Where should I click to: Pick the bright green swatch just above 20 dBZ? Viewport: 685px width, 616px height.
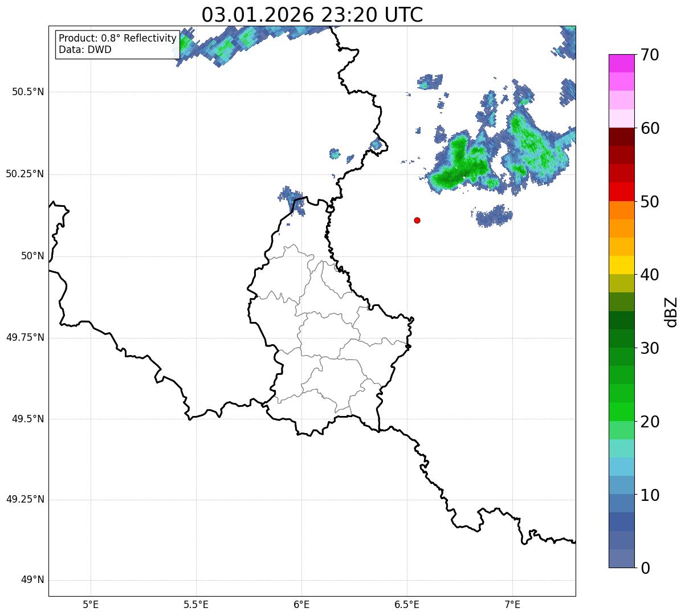(621, 412)
